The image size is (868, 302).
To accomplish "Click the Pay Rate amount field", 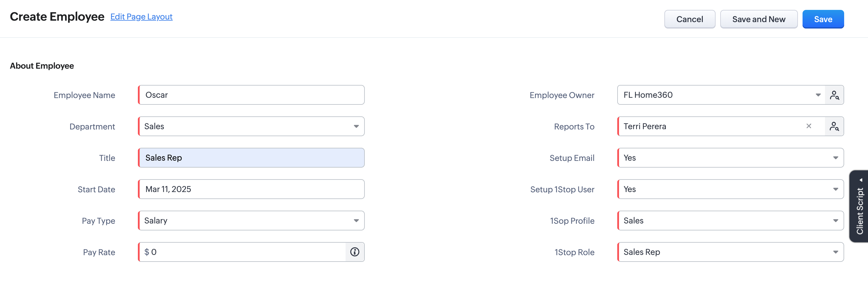I will pyautogui.click(x=243, y=252).
